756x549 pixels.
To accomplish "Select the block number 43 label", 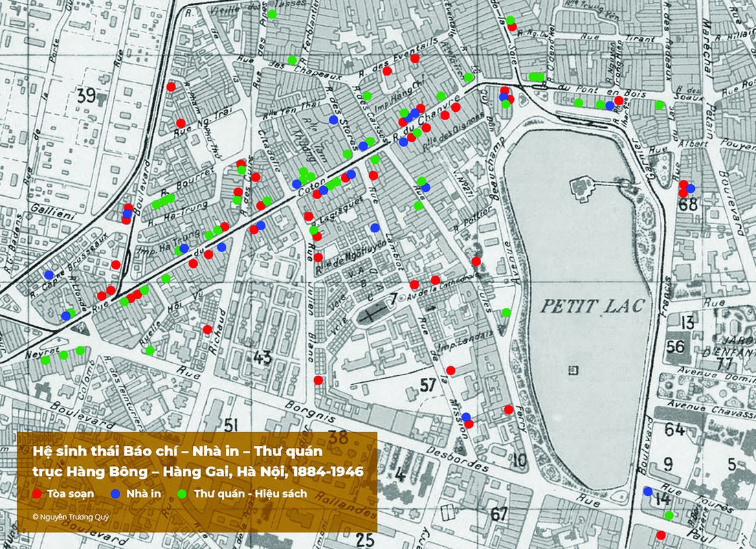I will click(x=263, y=356).
